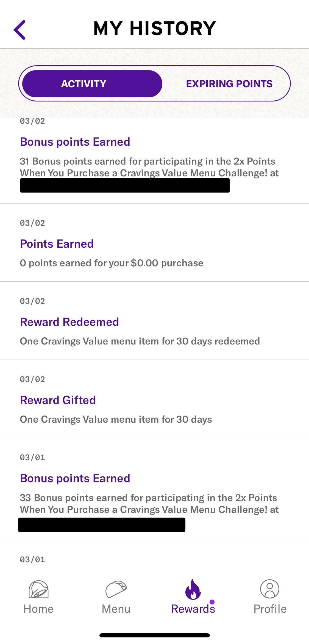Tap the Rewards flame icon
The width and height of the screenshot is (309, 644).
pyautogui.click(x=193, y=589)
